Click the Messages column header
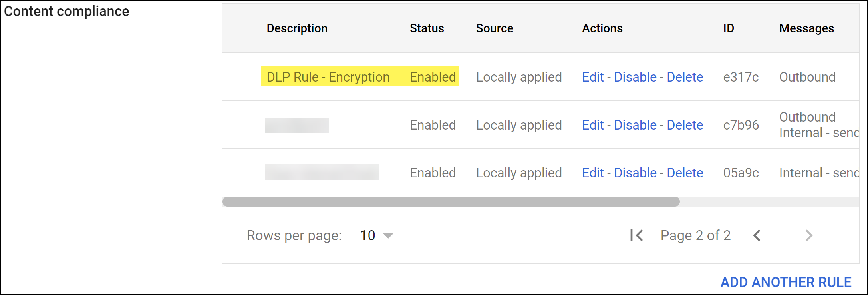Image resolution: width=868 pixels, height=295 pixels. [806, 28]
